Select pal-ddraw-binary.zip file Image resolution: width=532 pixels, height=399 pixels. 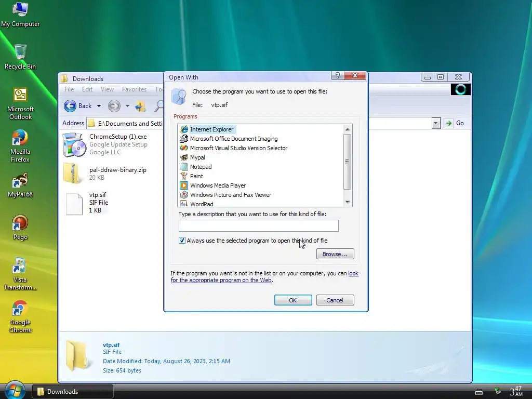point(105,174)
